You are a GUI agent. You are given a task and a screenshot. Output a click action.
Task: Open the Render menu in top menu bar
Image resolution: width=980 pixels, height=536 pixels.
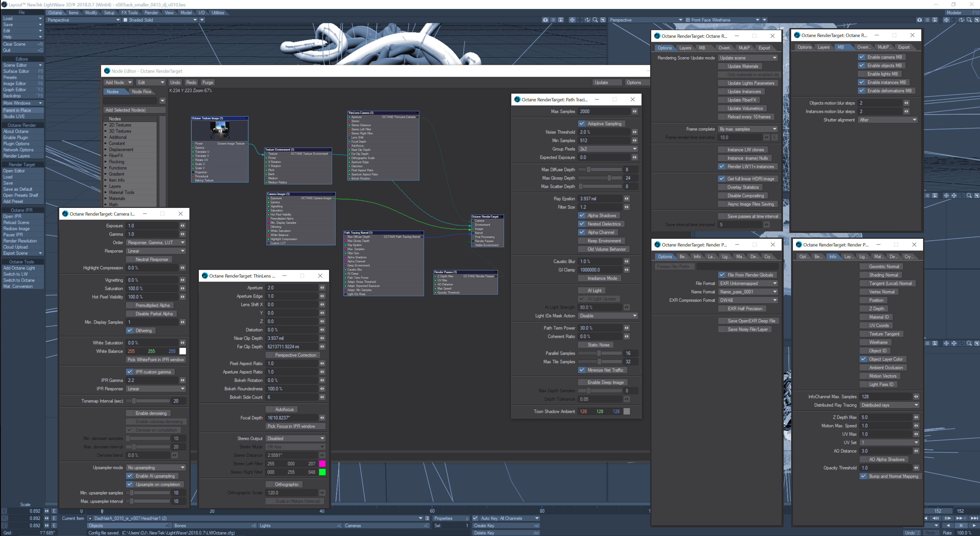pyautogui.click(x=151, y=13)
